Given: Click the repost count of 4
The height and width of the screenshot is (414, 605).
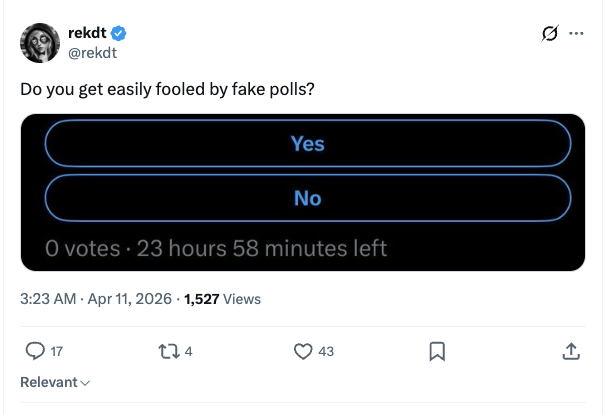Looking at the screenshot, I should point(188,351).
